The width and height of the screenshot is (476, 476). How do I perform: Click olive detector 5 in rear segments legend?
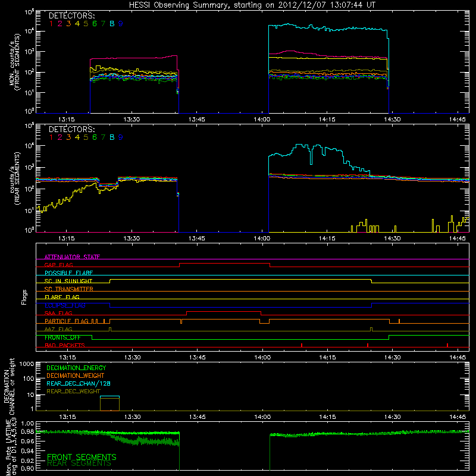tap(86, 137)
